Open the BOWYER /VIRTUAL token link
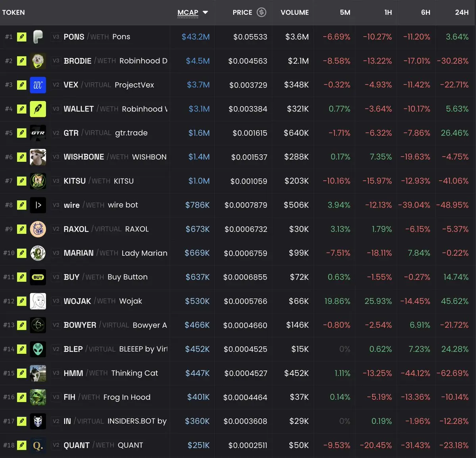The width and height of the screenshot is (476, 458). 115,325
